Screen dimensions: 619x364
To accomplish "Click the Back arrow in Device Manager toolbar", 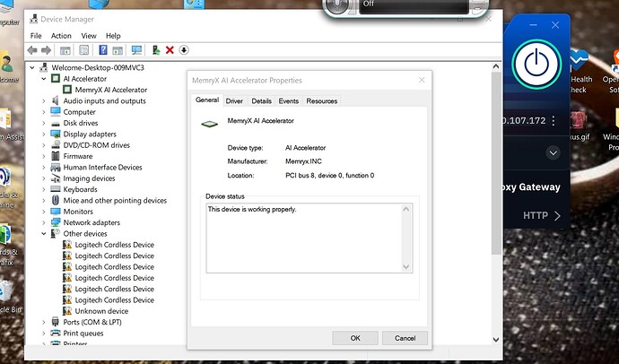I will (32, 50).
